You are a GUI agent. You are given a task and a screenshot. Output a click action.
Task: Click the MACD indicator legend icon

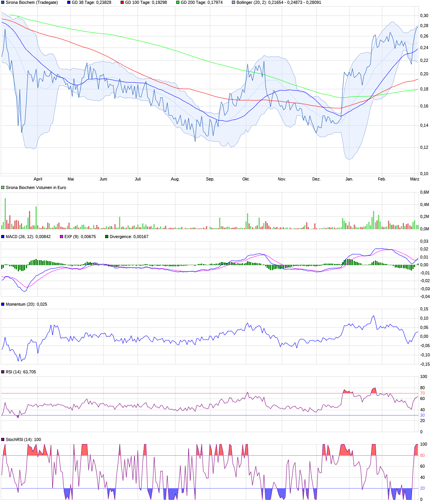tap(3, 236)
